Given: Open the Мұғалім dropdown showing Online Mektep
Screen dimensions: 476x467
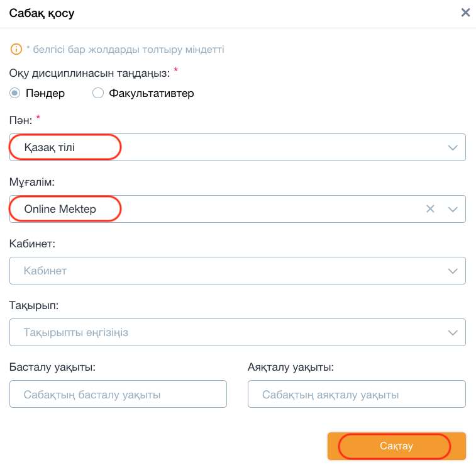Looking at the screenshot, I should click(238, 209).
